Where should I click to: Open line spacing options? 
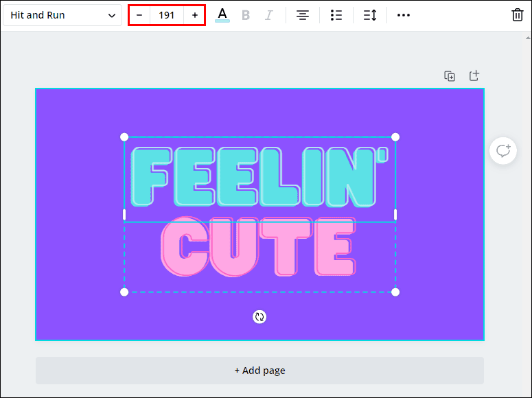coord(370,15)
